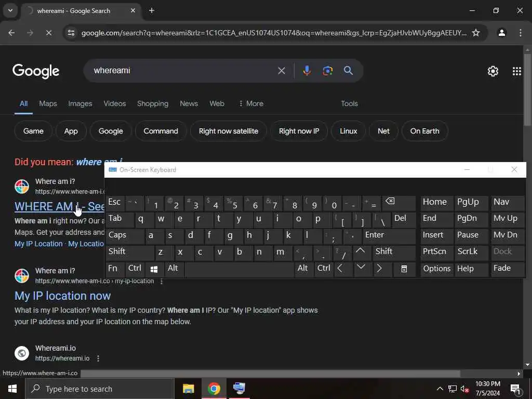Open options dots beside whereami.io URL
The height and width of the screenshot is (399, 532).
pos(98,358)
